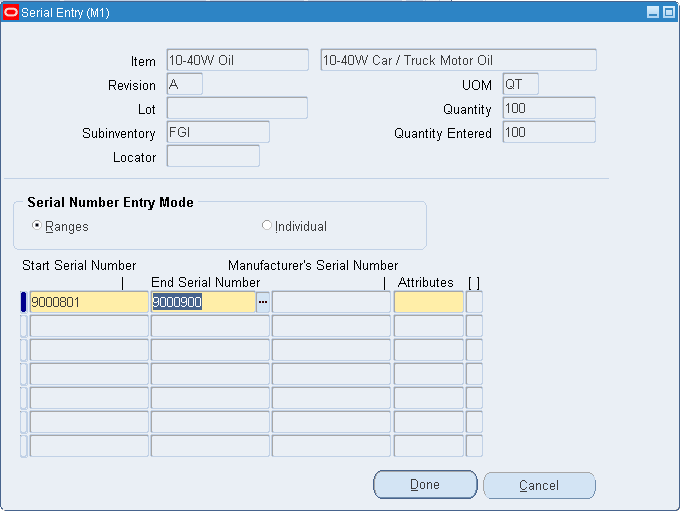Select the Individual entry mode
Image resolution: width=681 pixels, height=512 pixels.
pos(267,225)
